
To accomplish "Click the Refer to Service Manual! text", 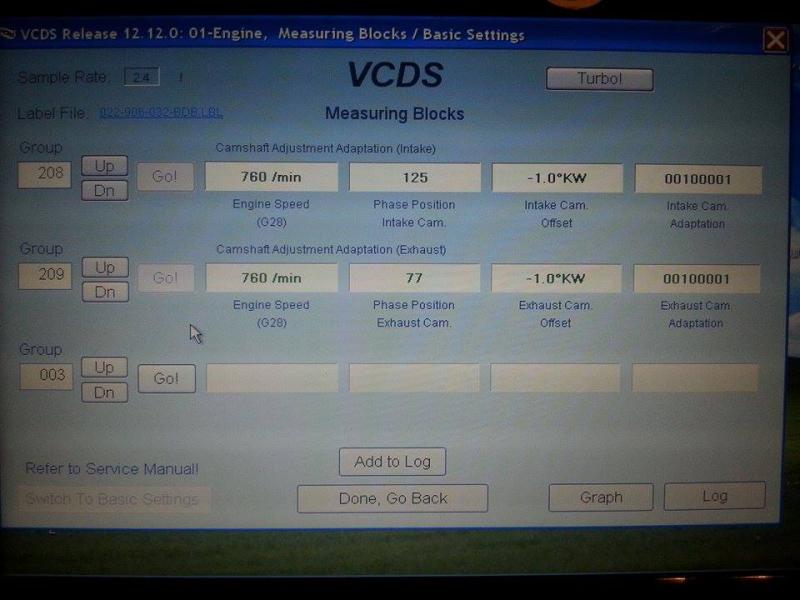I will click(112, 469).
